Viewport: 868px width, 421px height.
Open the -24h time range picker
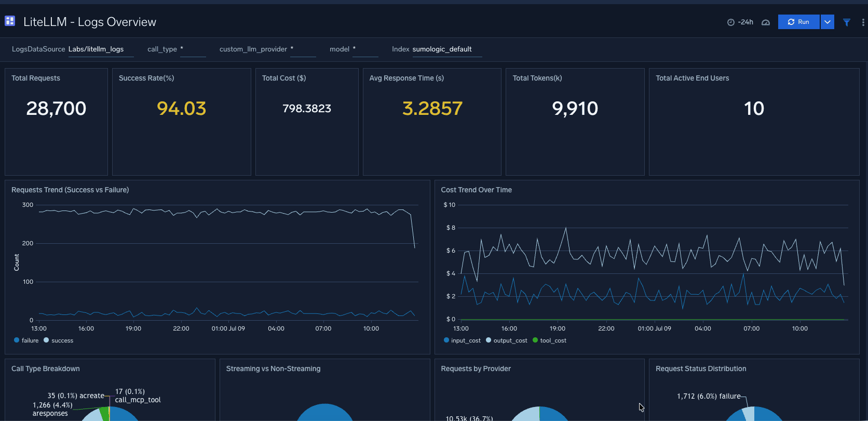[x=740, y=22]
